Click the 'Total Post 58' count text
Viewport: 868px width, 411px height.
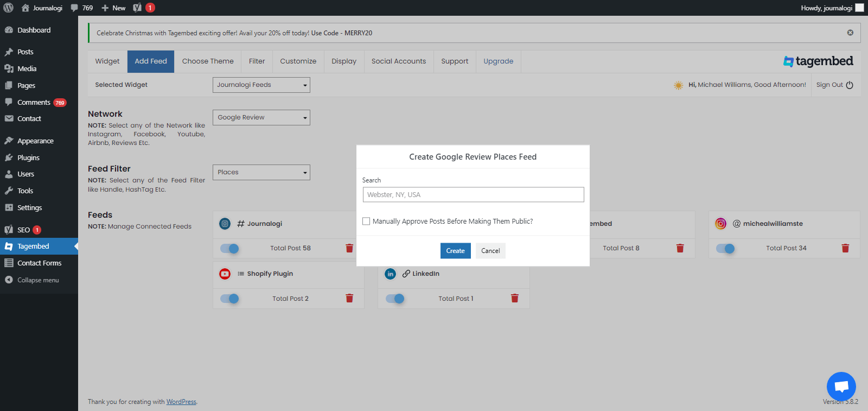(290, 248)
